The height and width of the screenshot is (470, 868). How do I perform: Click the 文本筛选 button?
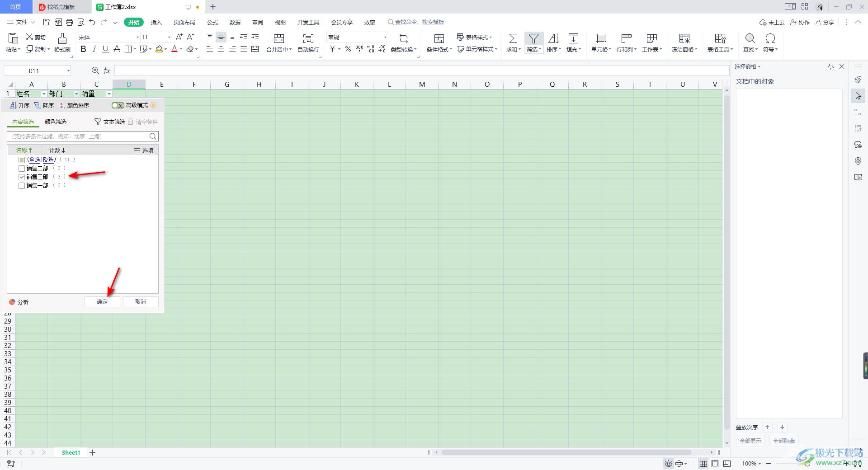[109, 122]
